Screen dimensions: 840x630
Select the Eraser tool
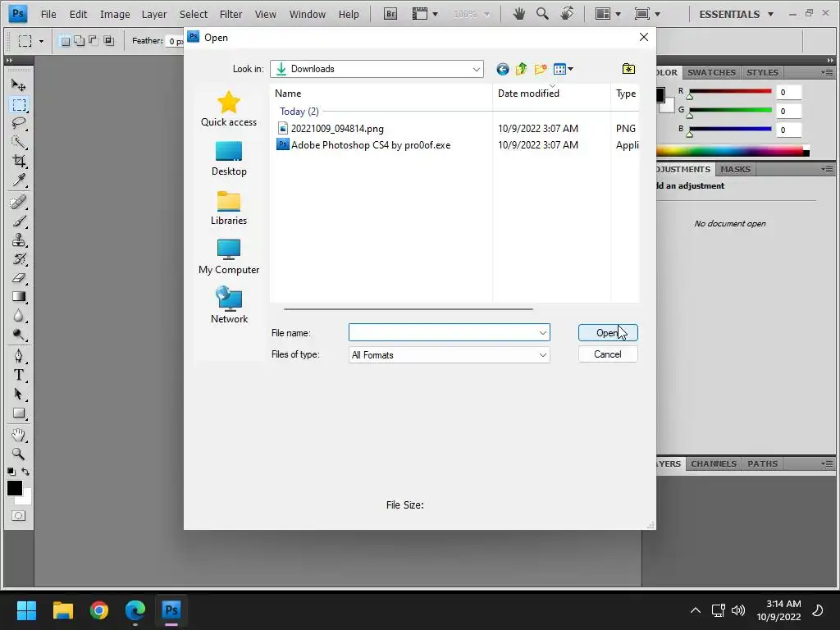click(x=19, y=277)
